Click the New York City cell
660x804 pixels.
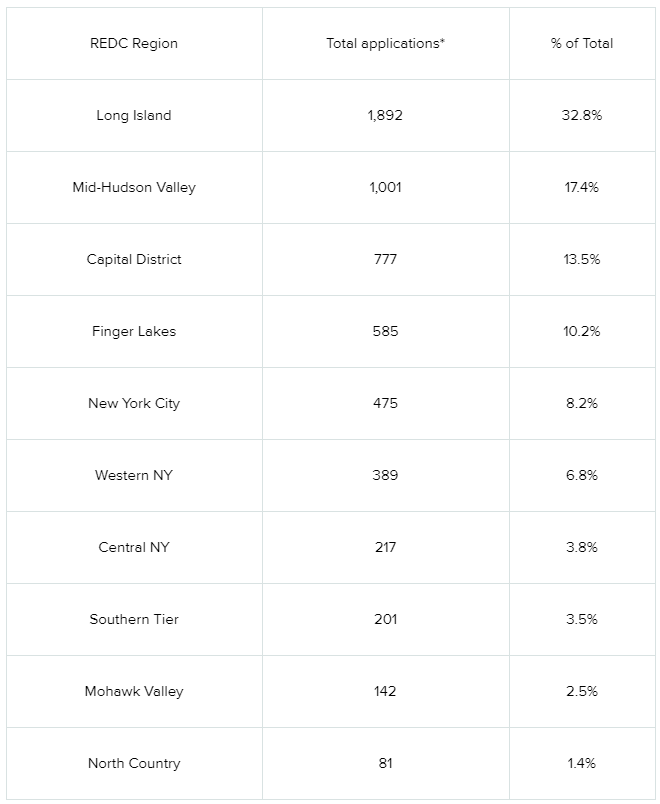coord(134,404)
